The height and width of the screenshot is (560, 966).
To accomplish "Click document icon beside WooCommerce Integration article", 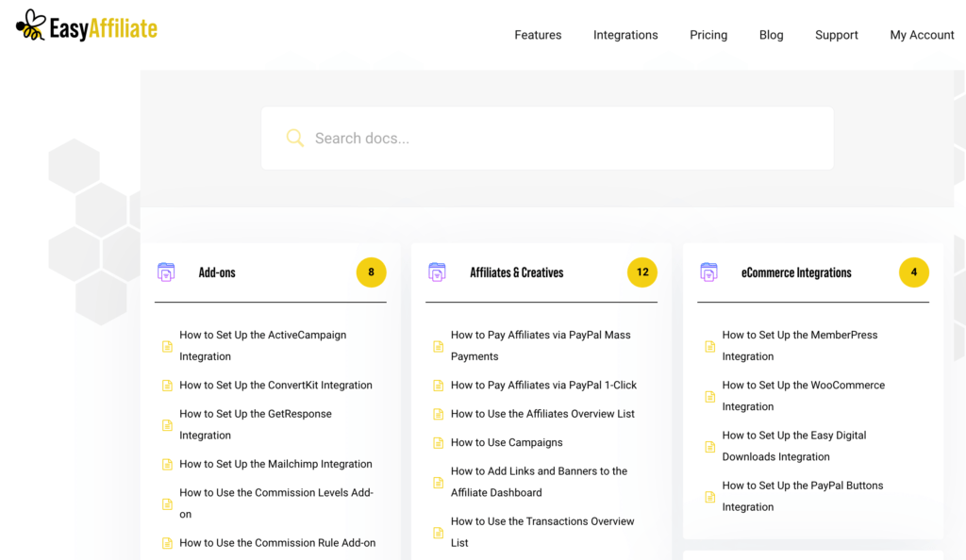I will tap(709, 397).
